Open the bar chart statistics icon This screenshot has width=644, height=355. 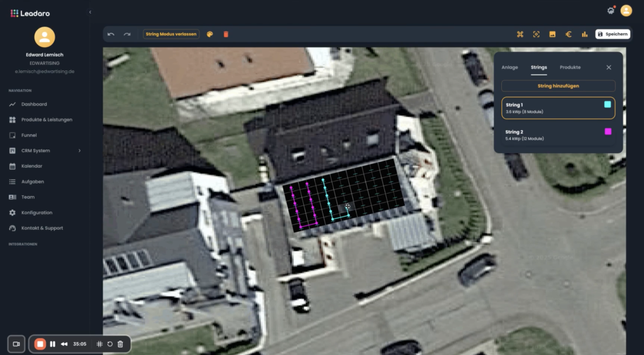click(584, 34)
